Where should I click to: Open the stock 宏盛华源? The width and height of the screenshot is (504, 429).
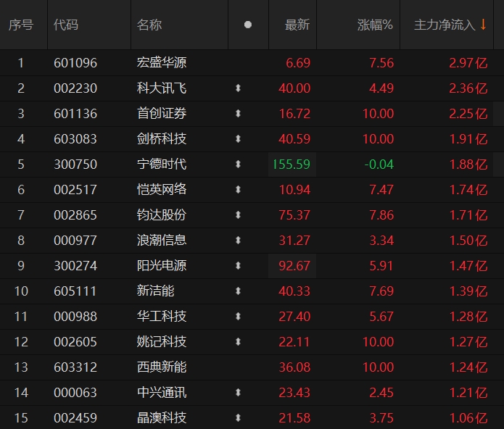162,63
